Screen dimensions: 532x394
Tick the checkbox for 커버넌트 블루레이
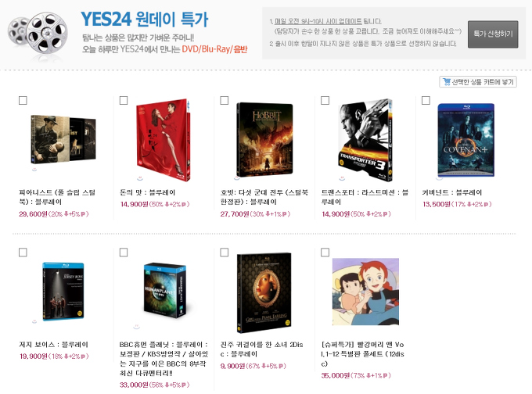tap(426, 100)
